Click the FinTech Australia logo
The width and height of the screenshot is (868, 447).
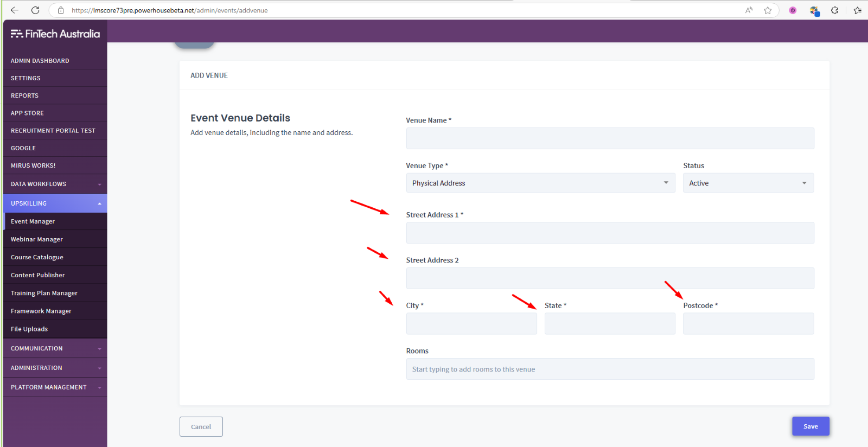point(55,34)
